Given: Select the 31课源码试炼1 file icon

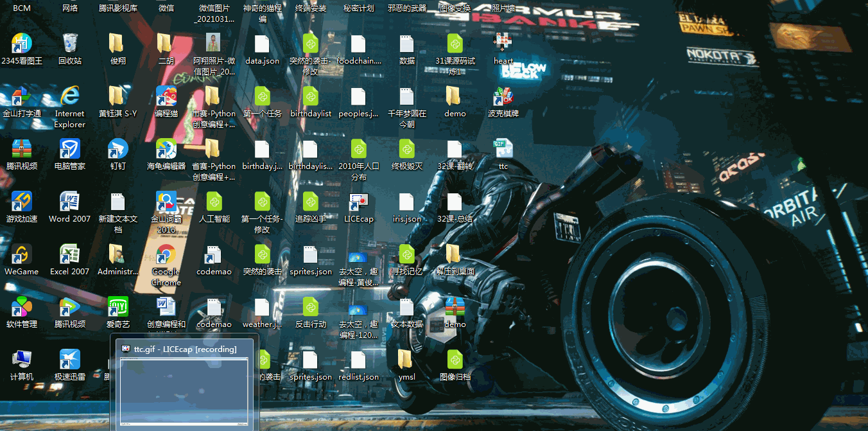Looking at the screenshot, I should (x=455, y=44).
